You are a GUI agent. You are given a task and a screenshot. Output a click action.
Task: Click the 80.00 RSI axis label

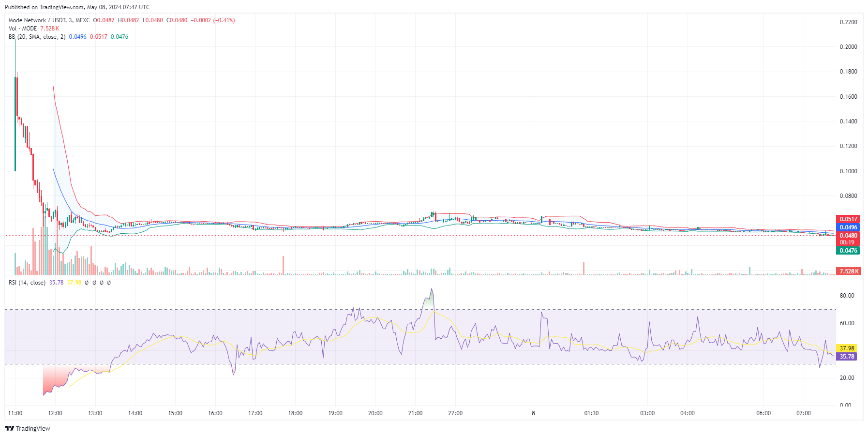[847, 296]
